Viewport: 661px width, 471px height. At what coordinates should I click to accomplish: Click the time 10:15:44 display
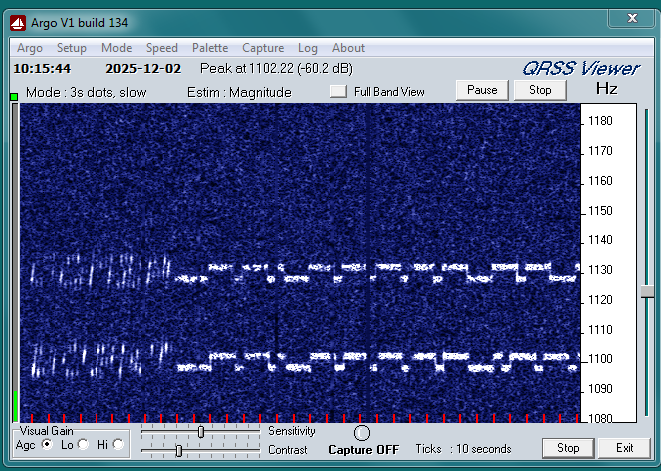pyautogui.click(x=42, y=69)
